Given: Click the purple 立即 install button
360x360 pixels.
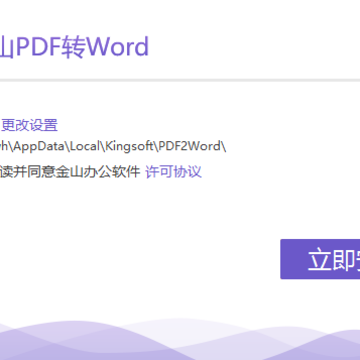Looking at the screenshot, I should (320, 259).
